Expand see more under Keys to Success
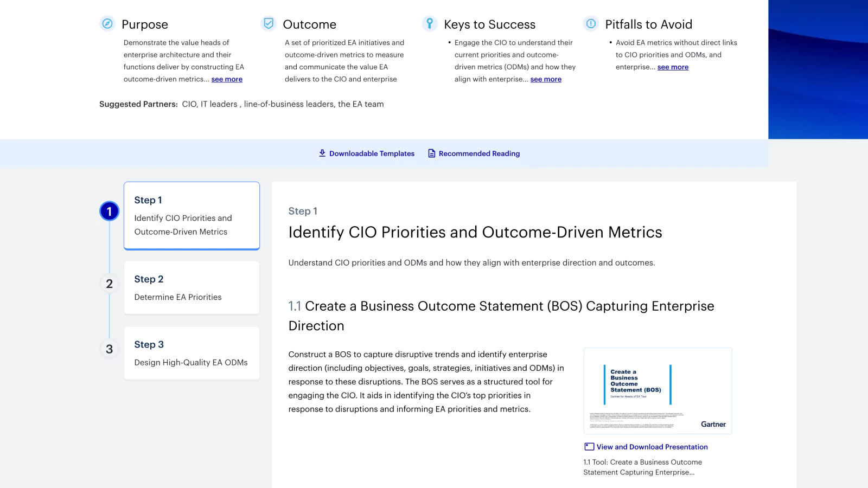Viewport: 868px width, 488px height. (546, 79)
